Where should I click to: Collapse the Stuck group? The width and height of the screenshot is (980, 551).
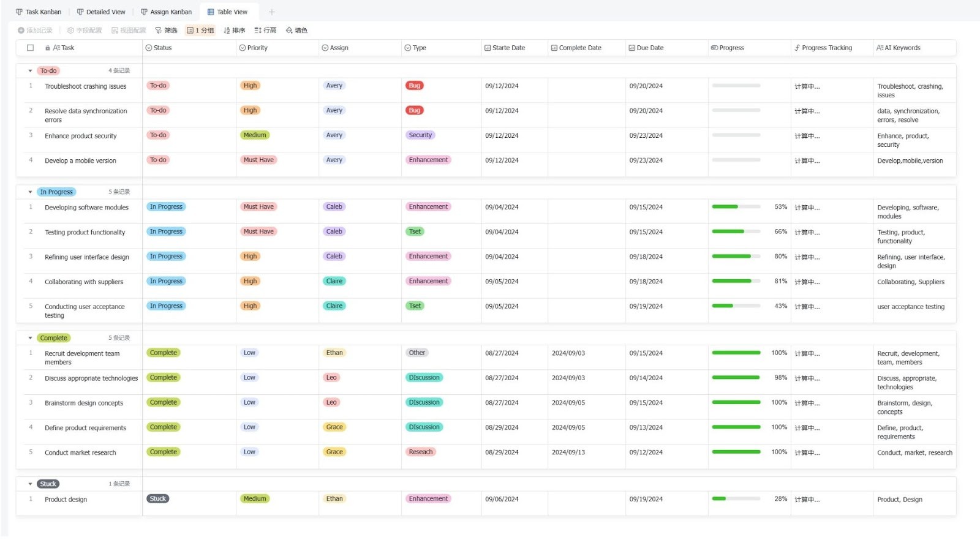tap(29, 483)
